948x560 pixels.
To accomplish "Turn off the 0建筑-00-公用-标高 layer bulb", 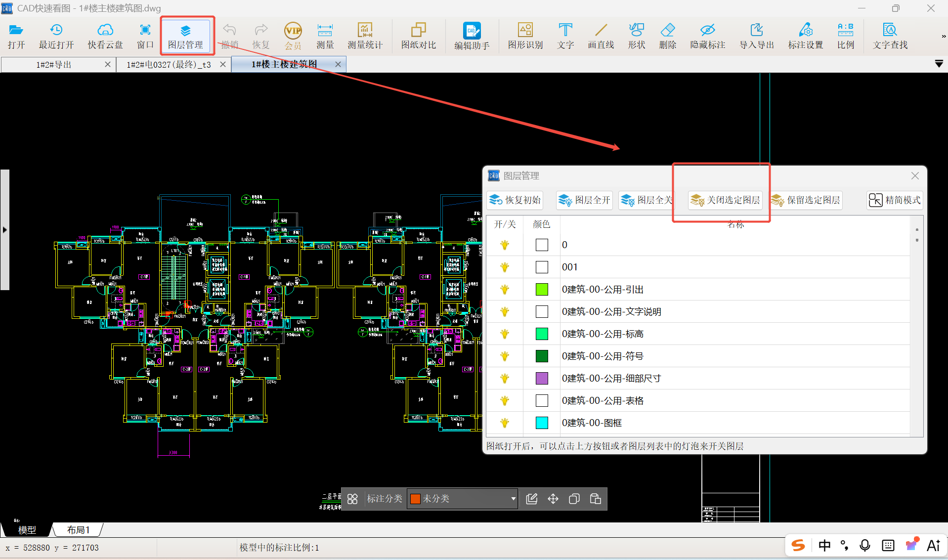I will tap(504, 334).
